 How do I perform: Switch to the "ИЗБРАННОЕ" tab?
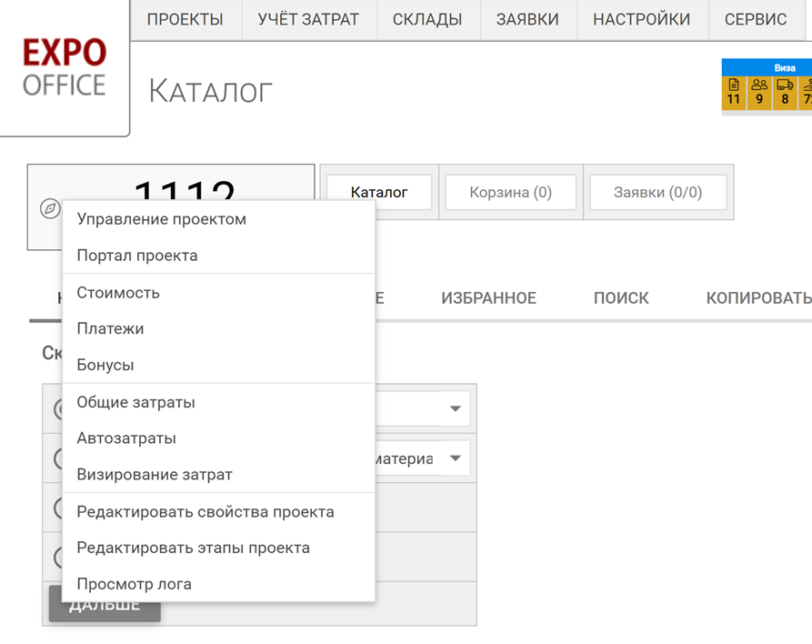click(x=488, y=298)
